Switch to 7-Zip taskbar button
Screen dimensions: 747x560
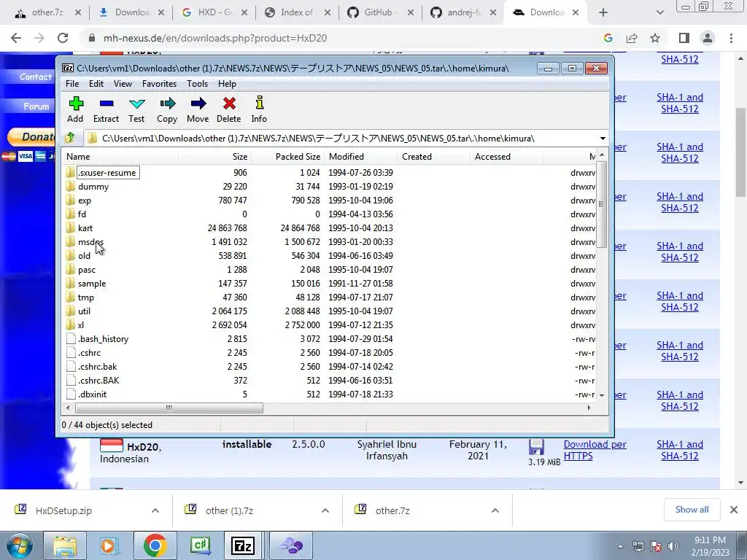point(243,545)
